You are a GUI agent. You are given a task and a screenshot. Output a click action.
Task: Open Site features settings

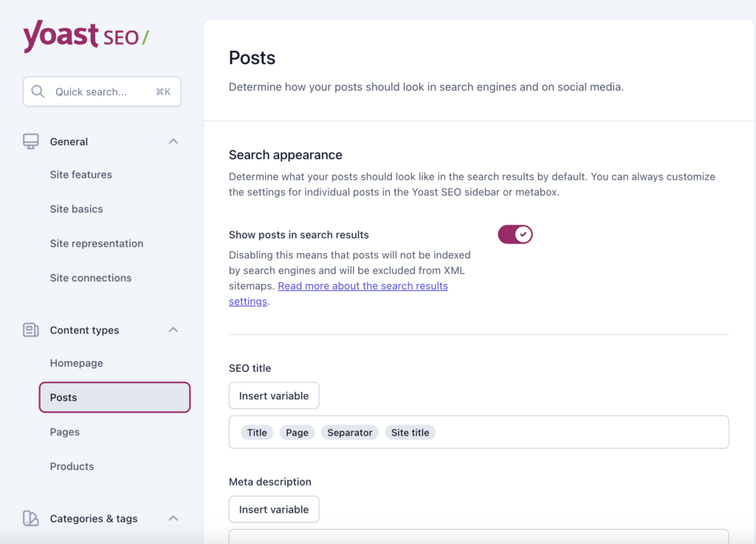[x=81, y=175]
